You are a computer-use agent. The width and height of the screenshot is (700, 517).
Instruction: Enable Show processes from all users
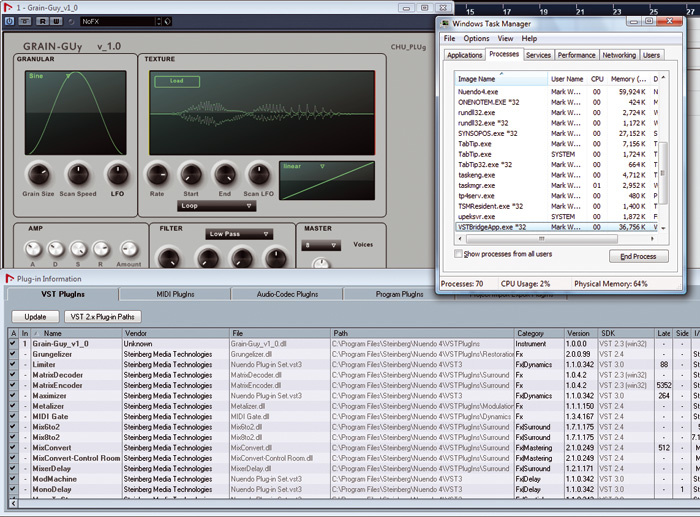point(459,255)
